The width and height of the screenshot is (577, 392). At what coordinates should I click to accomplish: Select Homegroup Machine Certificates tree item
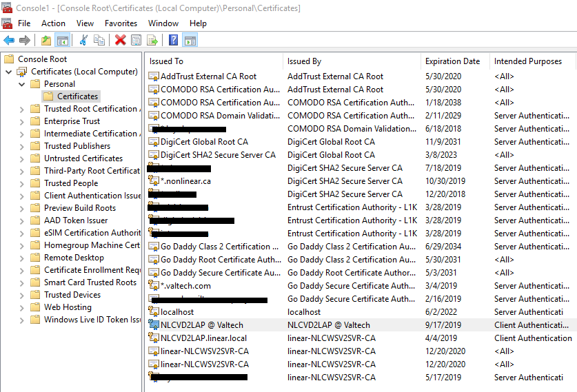(x=92, y=245)
